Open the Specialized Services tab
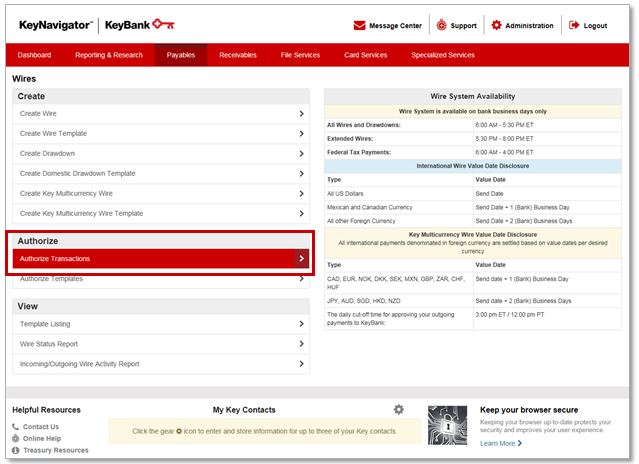Screen dimensions: 639x464 coord(443,55)
